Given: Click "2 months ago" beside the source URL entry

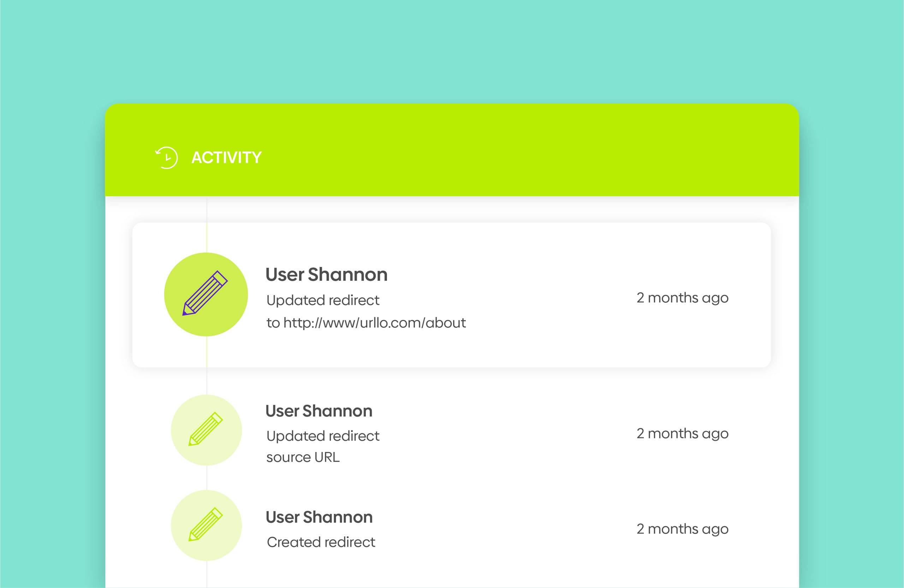Looking at the screenshot, I should (682, 433).
